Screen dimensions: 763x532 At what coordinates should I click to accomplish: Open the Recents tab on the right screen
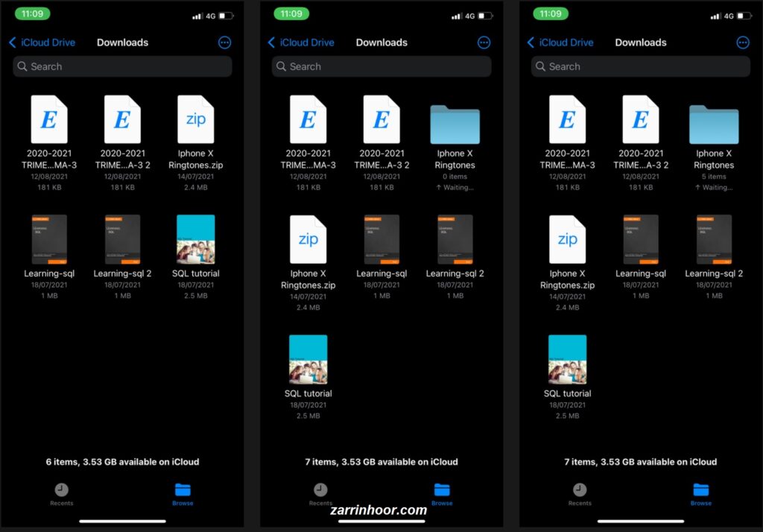pos(580,493)
